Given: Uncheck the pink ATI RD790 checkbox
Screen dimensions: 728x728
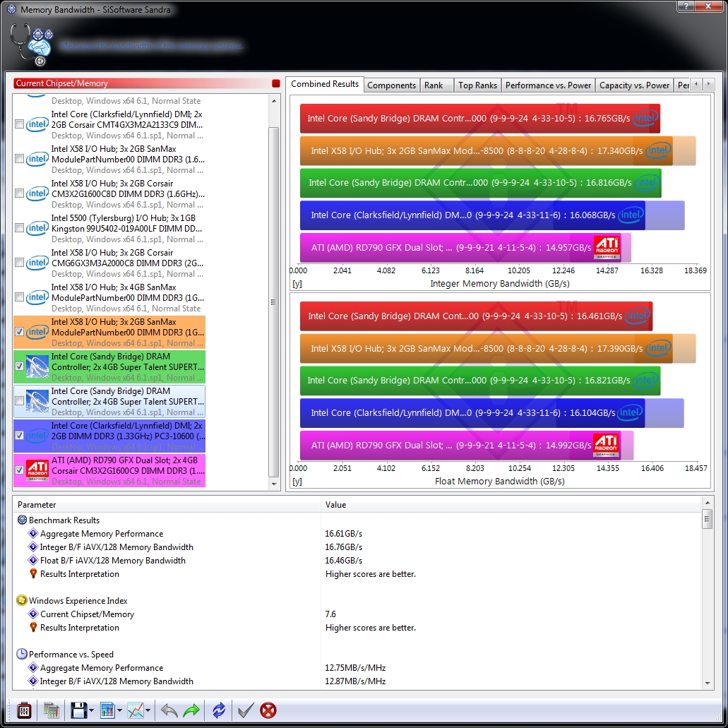Looking at the screenshot, I should click(20, 470).
